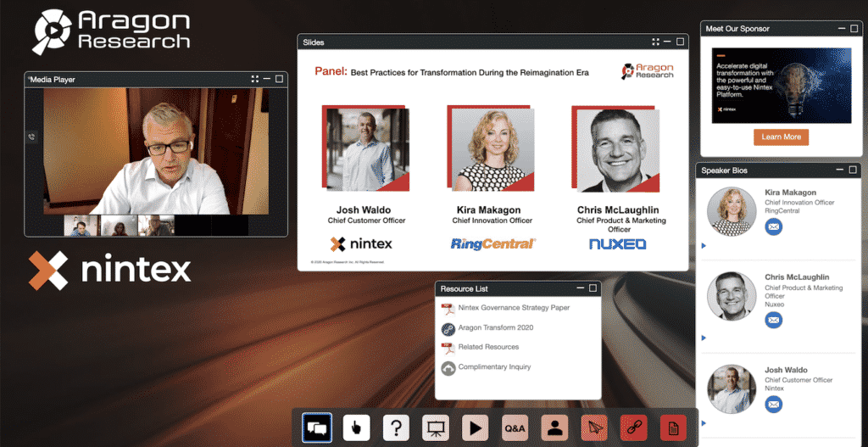
Task: Click Kira Makagon's photo in Speaker Bios
Action: point(732,211)
